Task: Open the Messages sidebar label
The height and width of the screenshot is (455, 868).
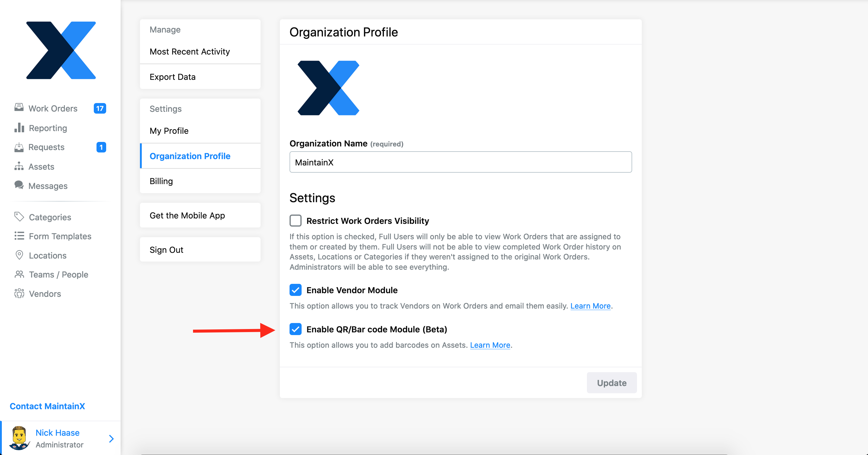Action: tap(48, 186)
